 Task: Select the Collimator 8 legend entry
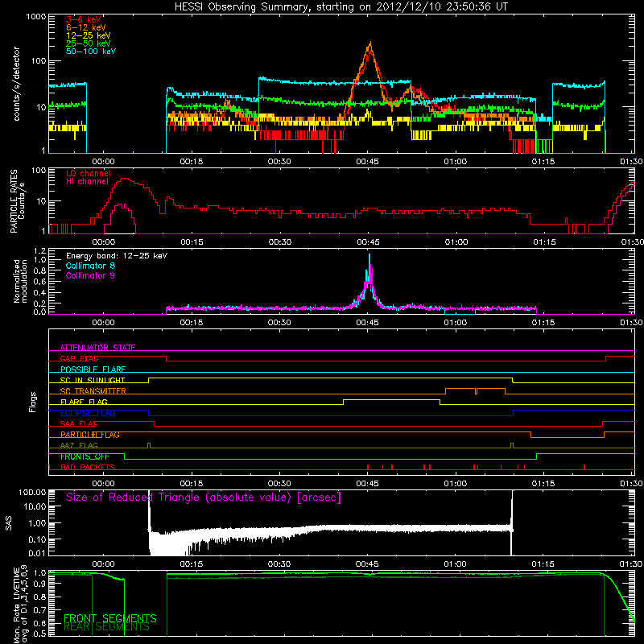click(90, 266)
